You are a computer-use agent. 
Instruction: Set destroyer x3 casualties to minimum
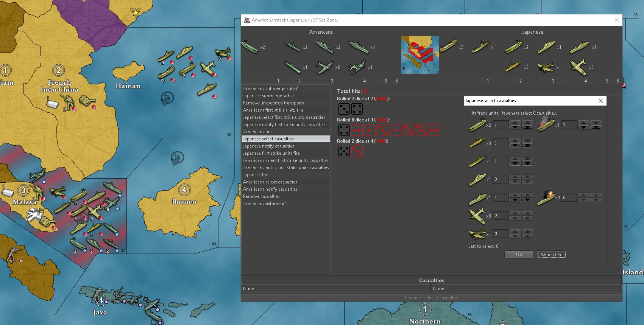[x=527, y=145]
